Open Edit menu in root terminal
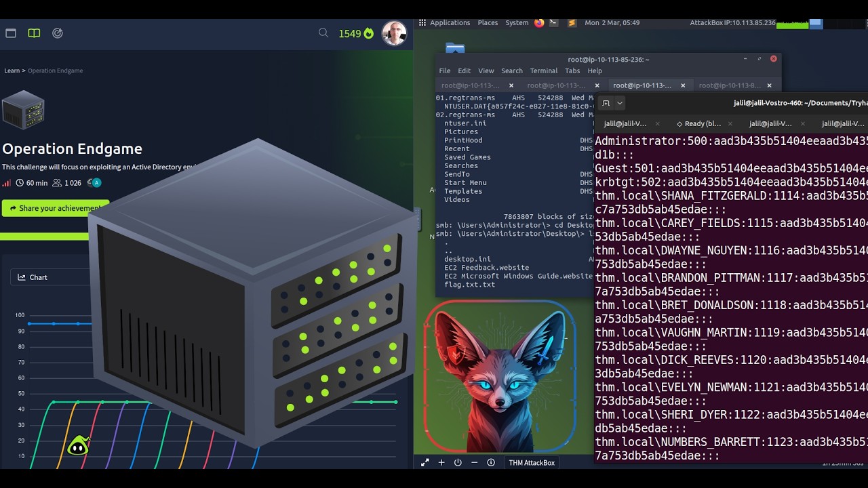This screenshot has width=868, height=488. pos(464,70)
